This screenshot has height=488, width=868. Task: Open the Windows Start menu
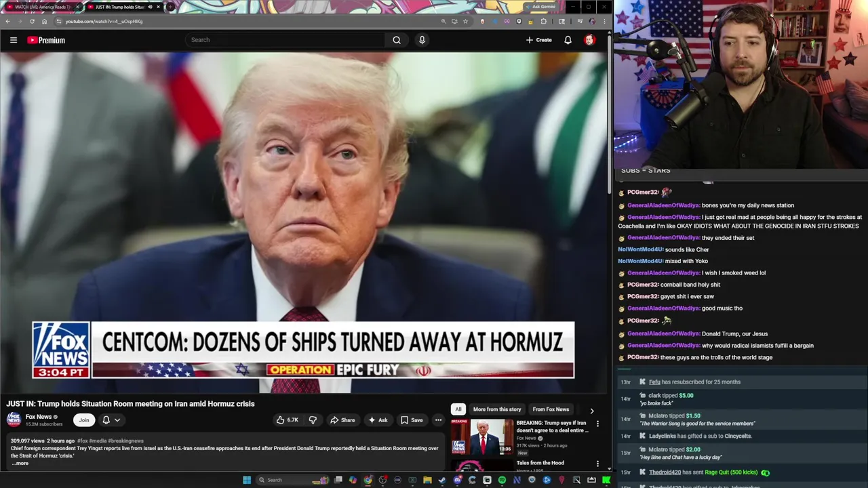point(247,480)
